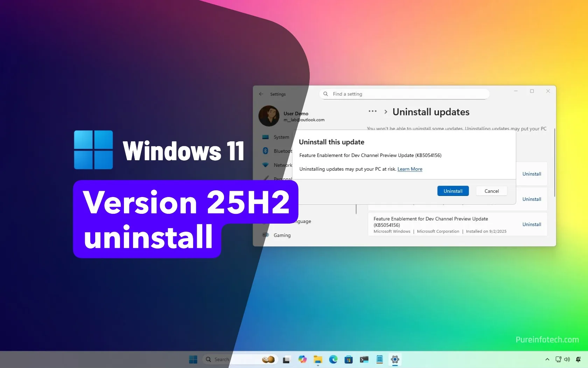Click the Start button

pyautogui.click(x=193, y=359)
